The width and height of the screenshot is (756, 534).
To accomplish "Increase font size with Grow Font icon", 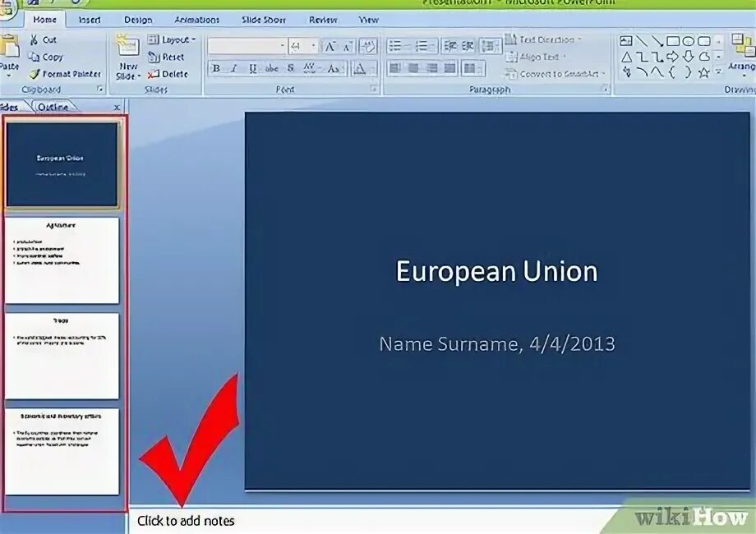I will (330, 46).
